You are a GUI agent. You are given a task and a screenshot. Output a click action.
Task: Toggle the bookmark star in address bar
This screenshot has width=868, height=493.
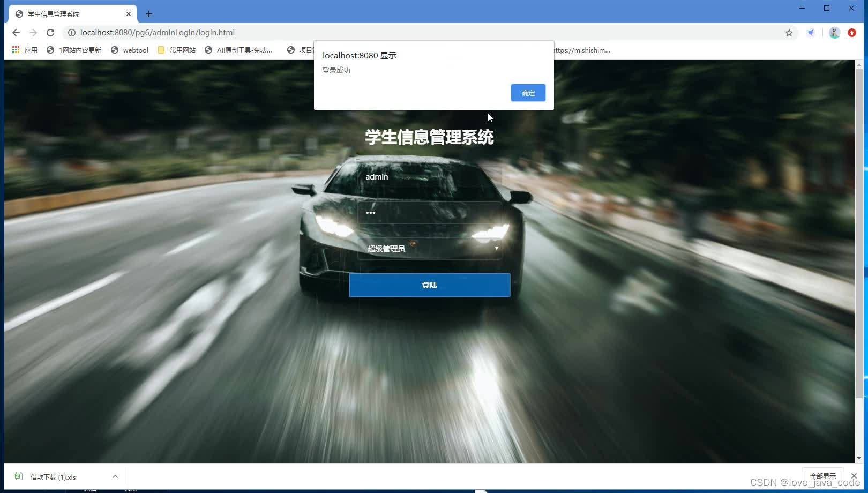coord(789,33)
